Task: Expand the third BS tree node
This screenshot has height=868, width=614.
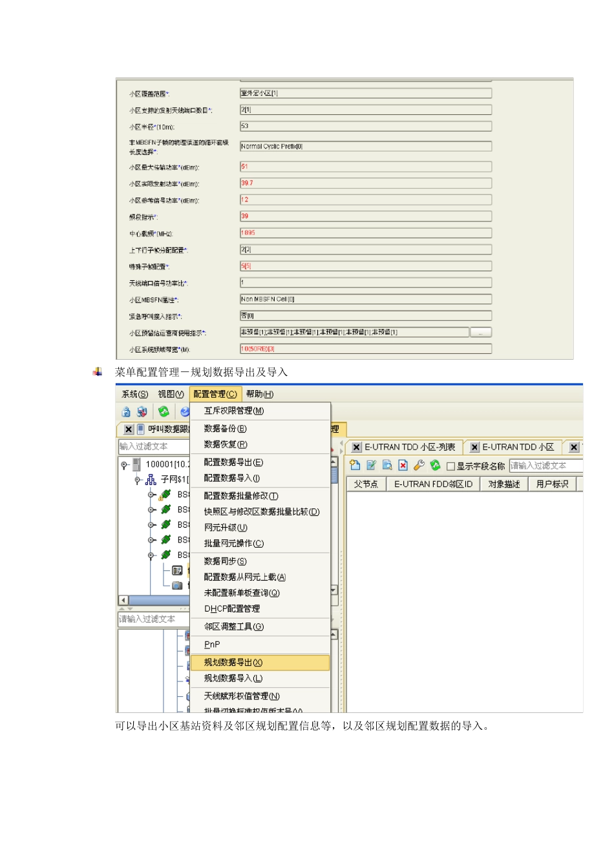Action: coord(151,525)
